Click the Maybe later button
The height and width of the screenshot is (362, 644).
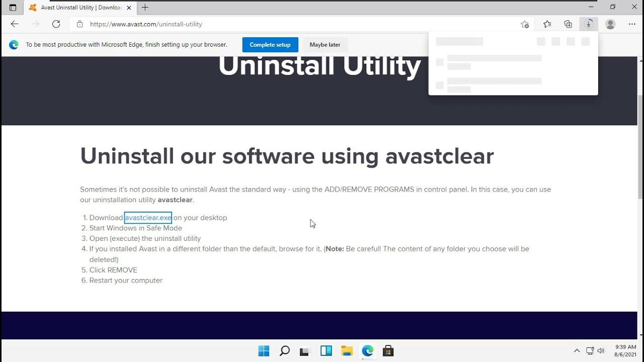(x=325, y=45)
